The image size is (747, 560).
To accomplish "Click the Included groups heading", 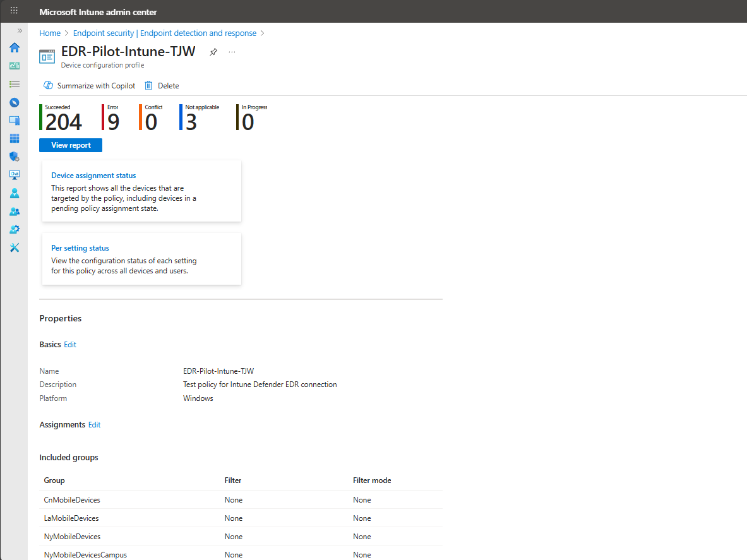I will coord(69,458).
